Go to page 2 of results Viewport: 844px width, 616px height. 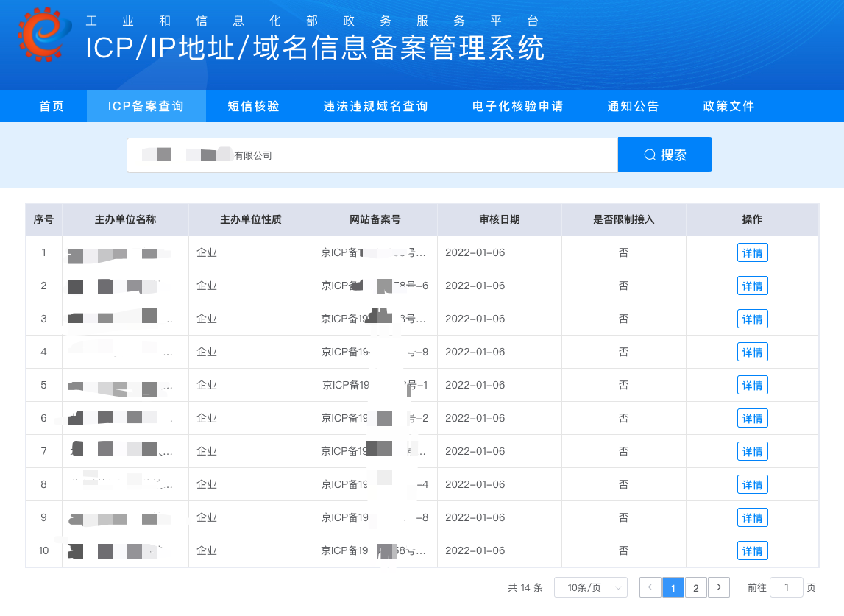[x=695, y=587]
